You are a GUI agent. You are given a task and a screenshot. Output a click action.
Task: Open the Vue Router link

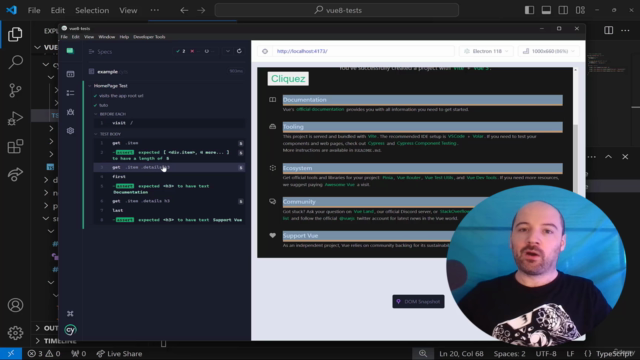coord(408,178)
